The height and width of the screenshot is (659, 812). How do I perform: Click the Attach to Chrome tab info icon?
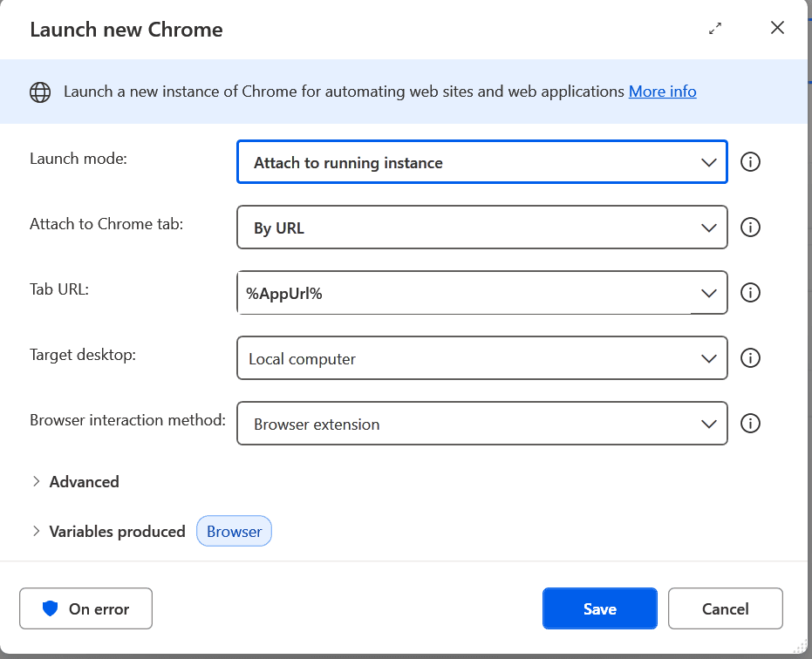tap(750, 228)
